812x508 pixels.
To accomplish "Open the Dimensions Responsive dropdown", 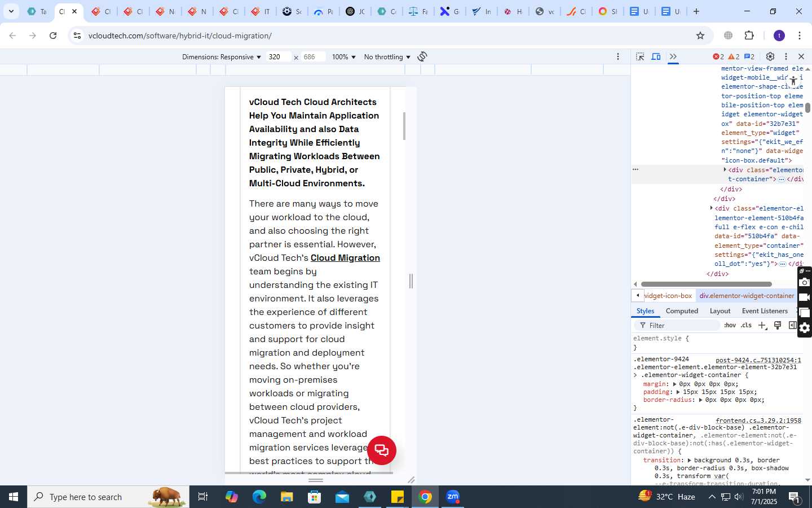I will pos(222,57).
